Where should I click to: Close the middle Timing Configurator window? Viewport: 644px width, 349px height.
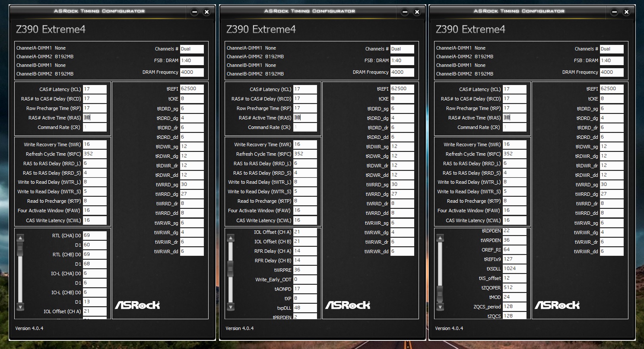[417, 12]
